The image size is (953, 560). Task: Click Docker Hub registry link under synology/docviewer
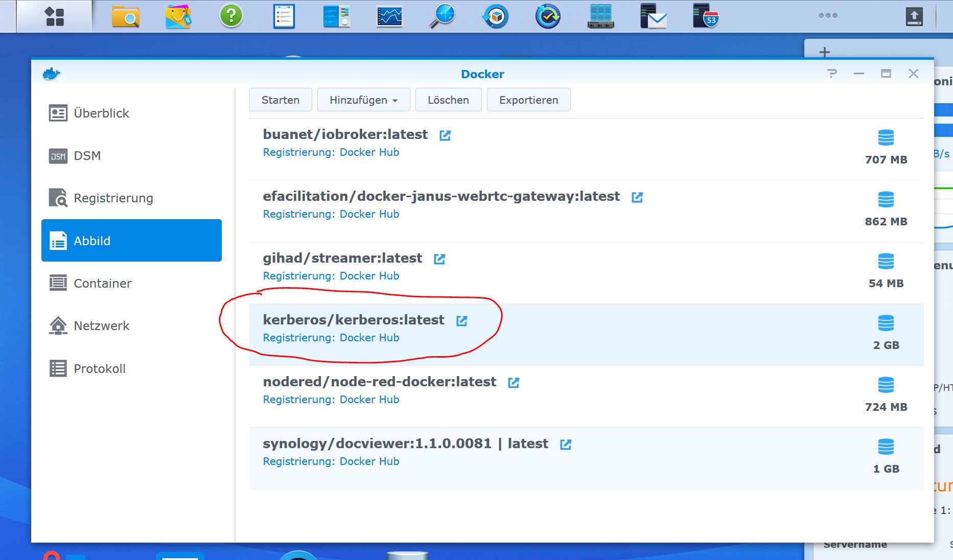click(369, 461)
